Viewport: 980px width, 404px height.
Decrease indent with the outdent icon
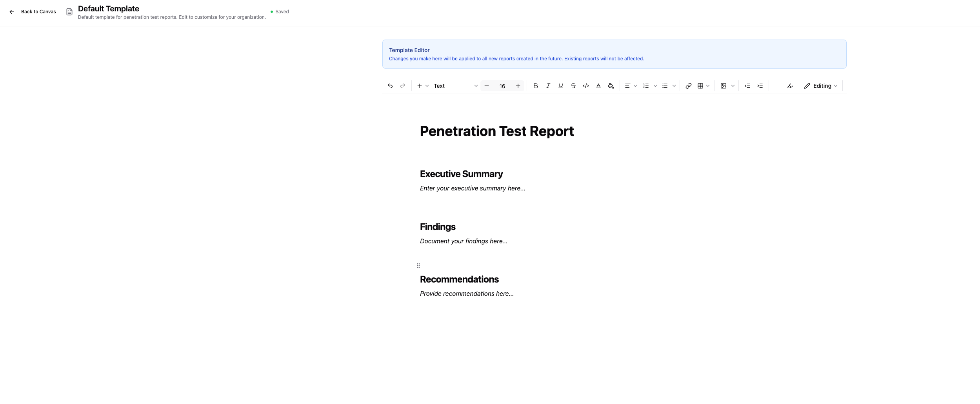[747, 86]
